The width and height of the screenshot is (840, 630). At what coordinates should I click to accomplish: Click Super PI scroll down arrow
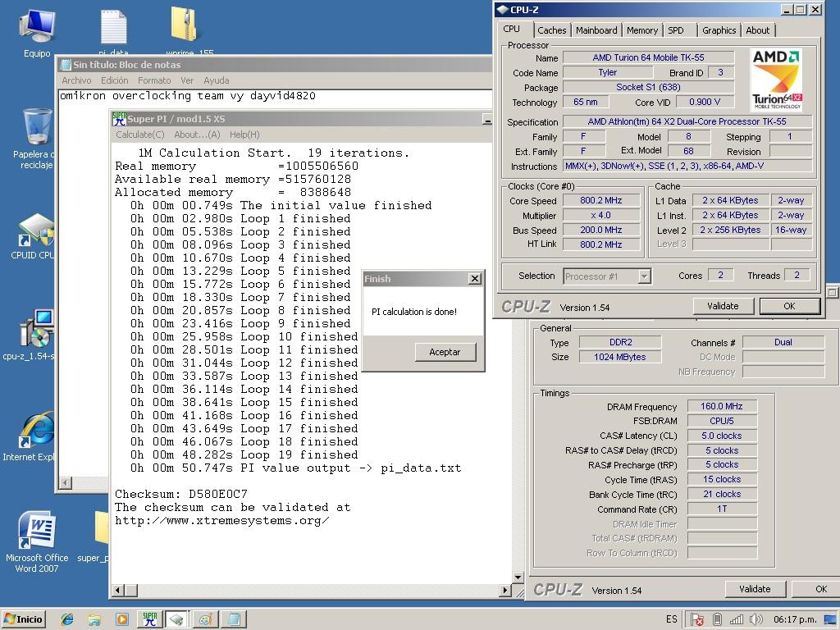(518, 577)
